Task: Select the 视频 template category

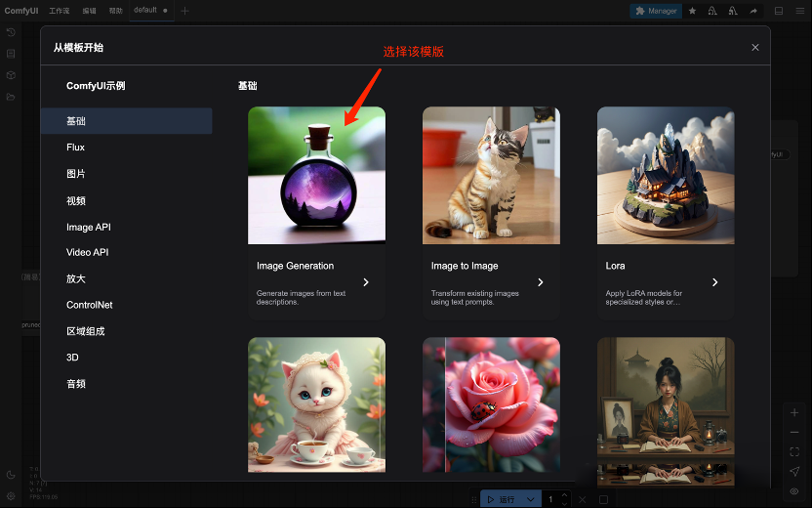Action: pos(126,200)
